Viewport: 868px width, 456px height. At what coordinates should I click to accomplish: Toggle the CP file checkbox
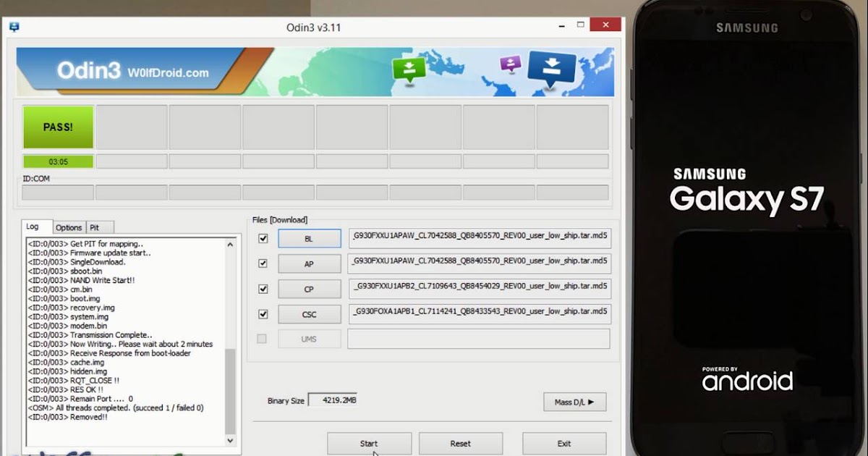point(263,289)
